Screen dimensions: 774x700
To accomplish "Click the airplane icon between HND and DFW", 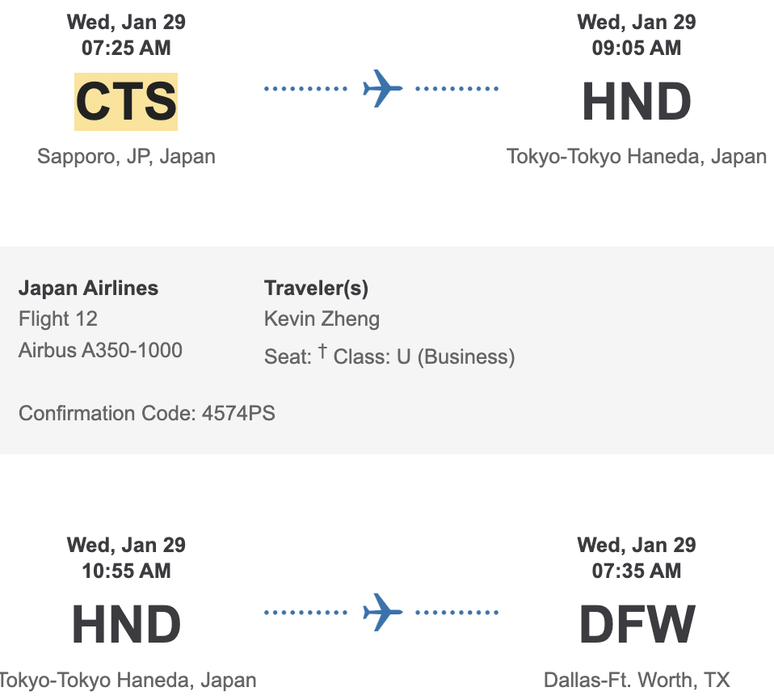I will pyautogui.click(x=382, y=612).
